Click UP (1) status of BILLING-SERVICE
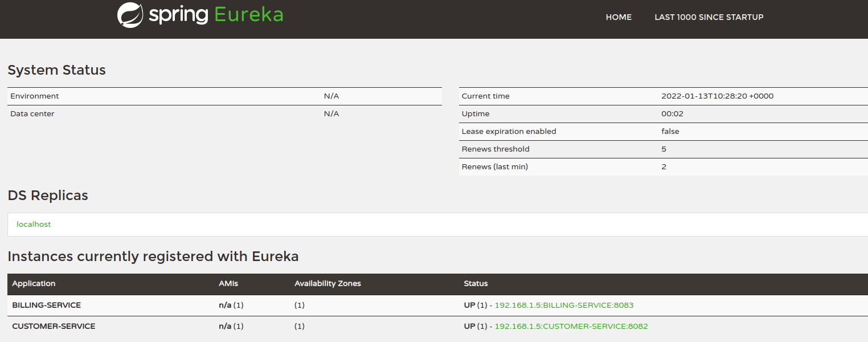 [476, 306]
